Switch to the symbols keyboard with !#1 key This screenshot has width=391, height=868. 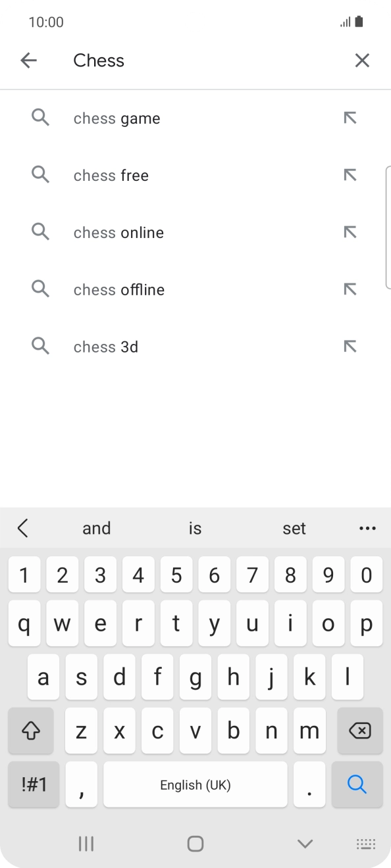33,784
